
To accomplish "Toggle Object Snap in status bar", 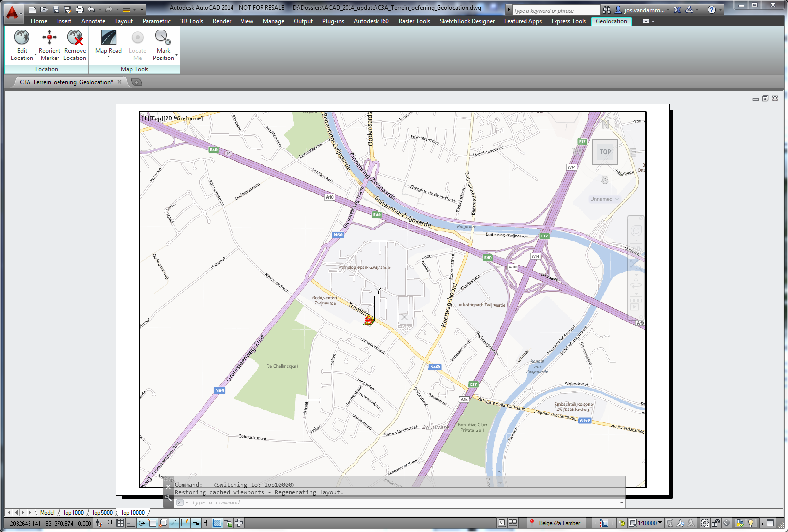I will [152, 523].
